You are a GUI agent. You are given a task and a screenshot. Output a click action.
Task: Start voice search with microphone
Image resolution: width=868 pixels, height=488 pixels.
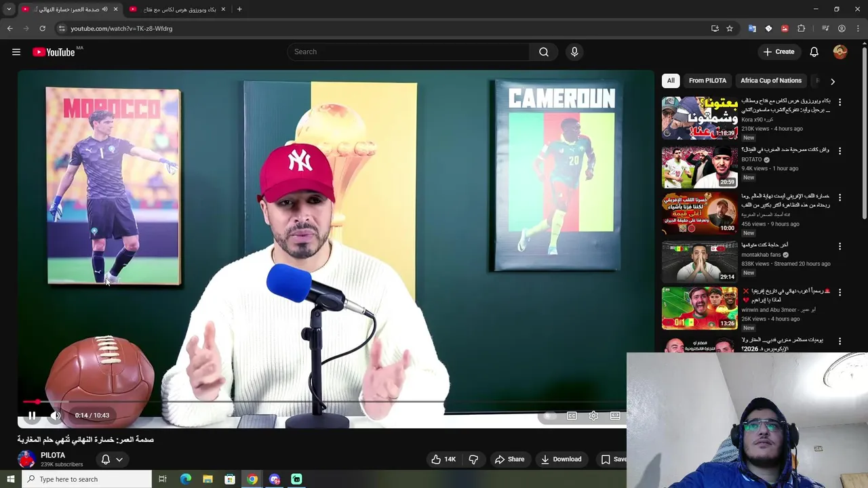coord(574,52)
